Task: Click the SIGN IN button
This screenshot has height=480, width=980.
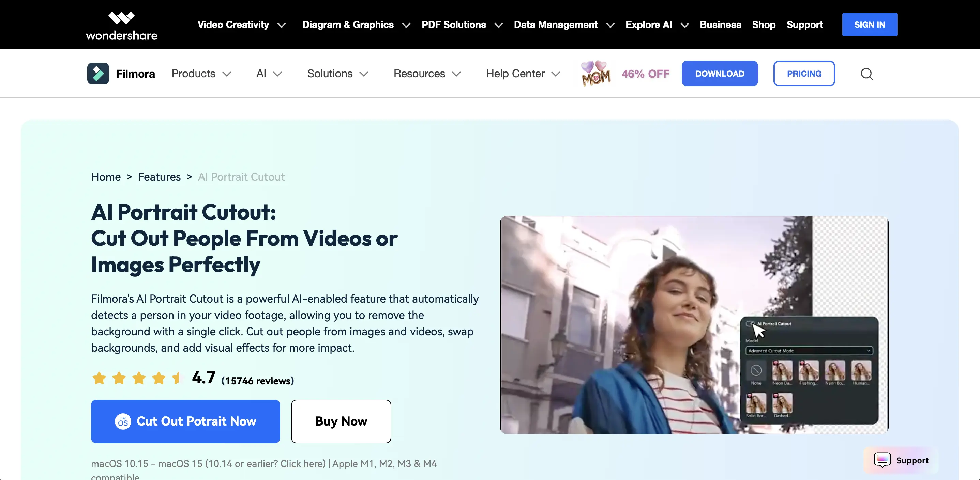Action: [870, 24]
